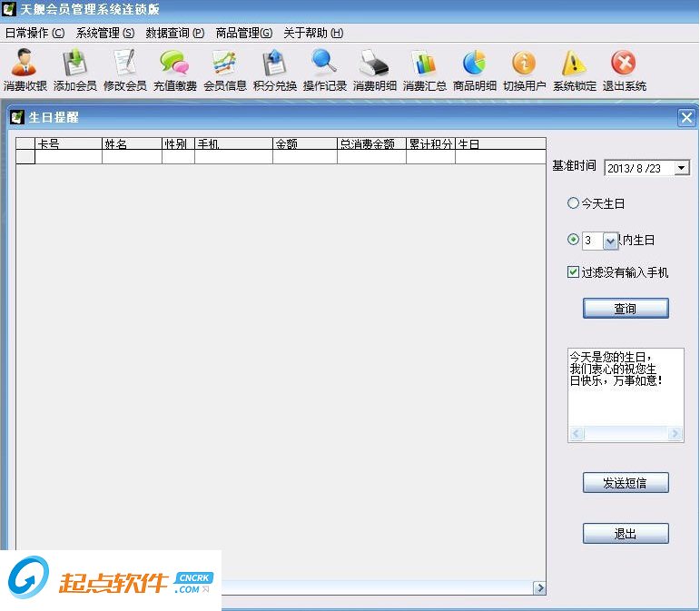
Task: Click right arrow of table horizontal scrollbar
Action: [x=539, y=587]
